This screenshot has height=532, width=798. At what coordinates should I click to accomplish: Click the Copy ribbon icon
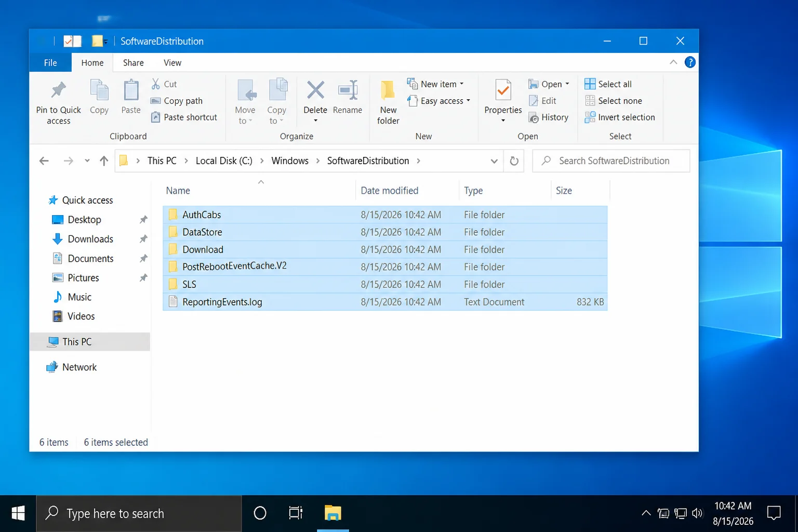[x=99, y=90]
